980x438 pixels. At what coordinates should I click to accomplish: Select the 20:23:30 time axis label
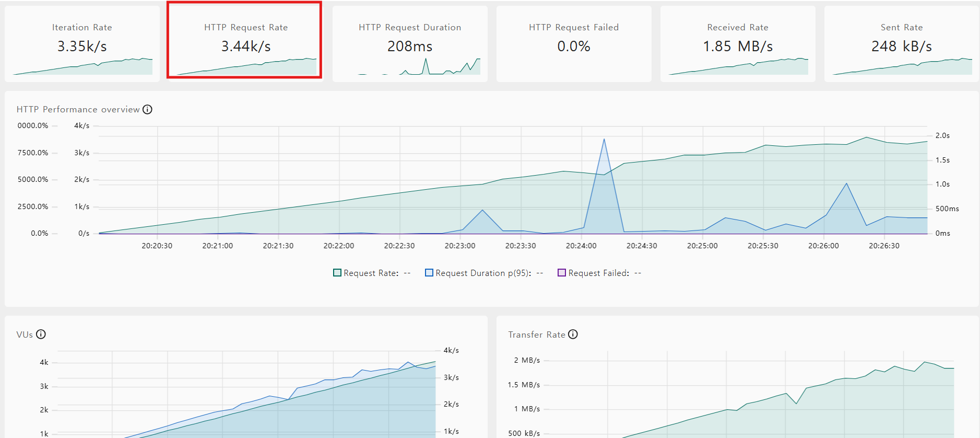point(521,246)
